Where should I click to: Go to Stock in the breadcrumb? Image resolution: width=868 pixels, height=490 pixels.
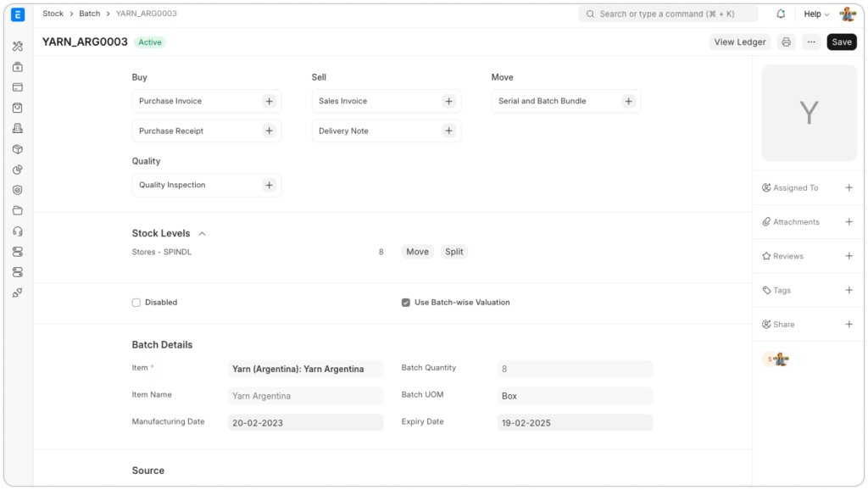pos(53,14)
